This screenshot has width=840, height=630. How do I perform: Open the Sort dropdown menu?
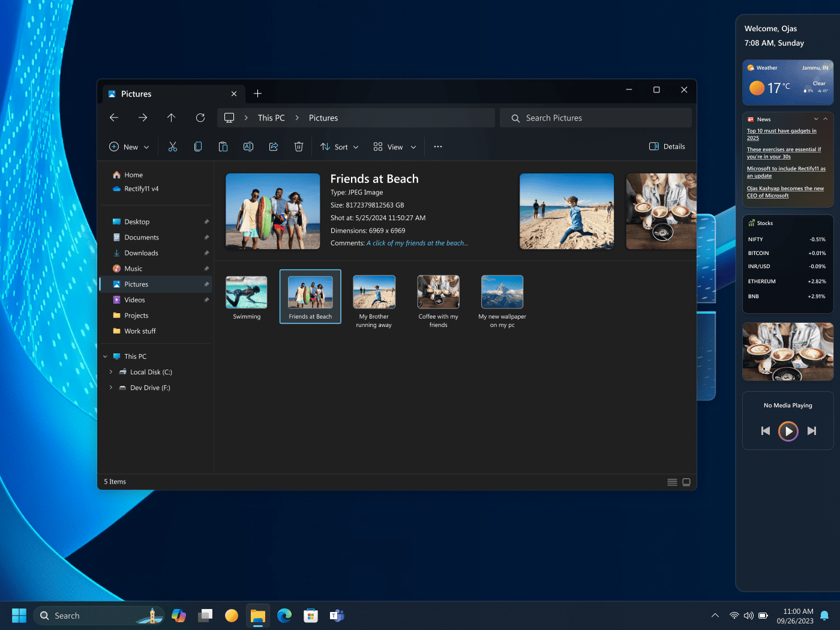340,147
